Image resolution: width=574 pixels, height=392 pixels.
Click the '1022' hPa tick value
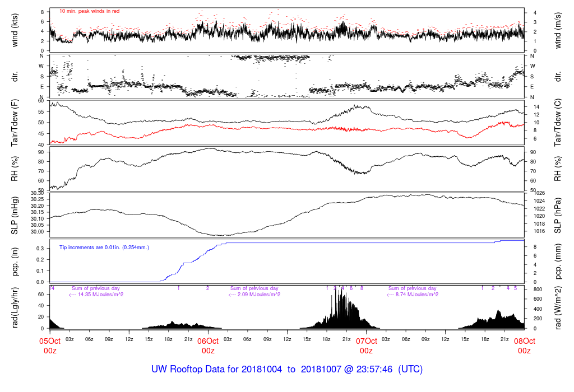[540, 208]
